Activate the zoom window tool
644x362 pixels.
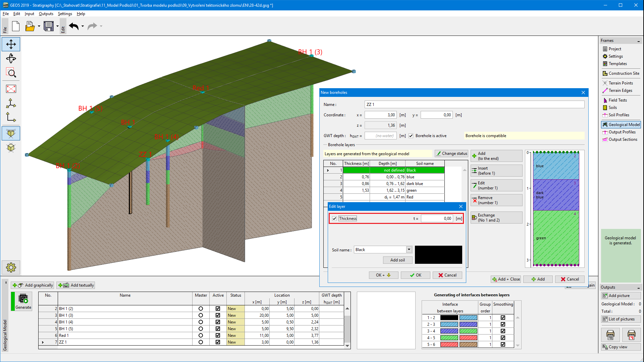pos(11,73)
